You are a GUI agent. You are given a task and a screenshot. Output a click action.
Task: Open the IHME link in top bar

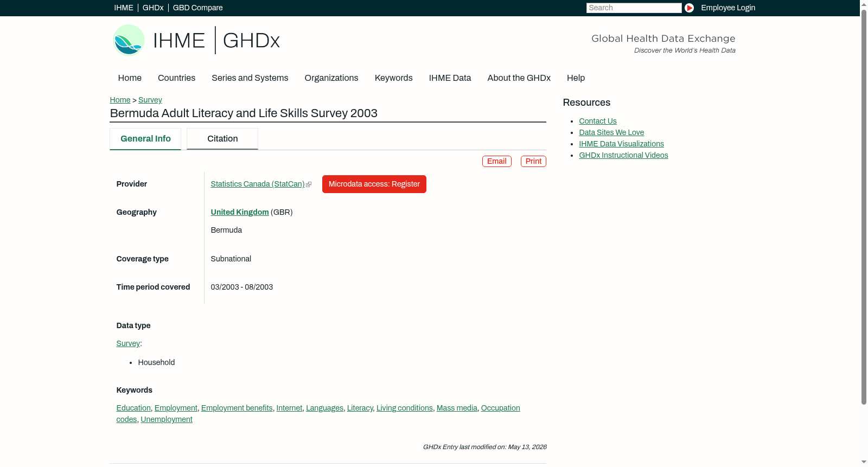pyautogui.click(x=124, y=8)
